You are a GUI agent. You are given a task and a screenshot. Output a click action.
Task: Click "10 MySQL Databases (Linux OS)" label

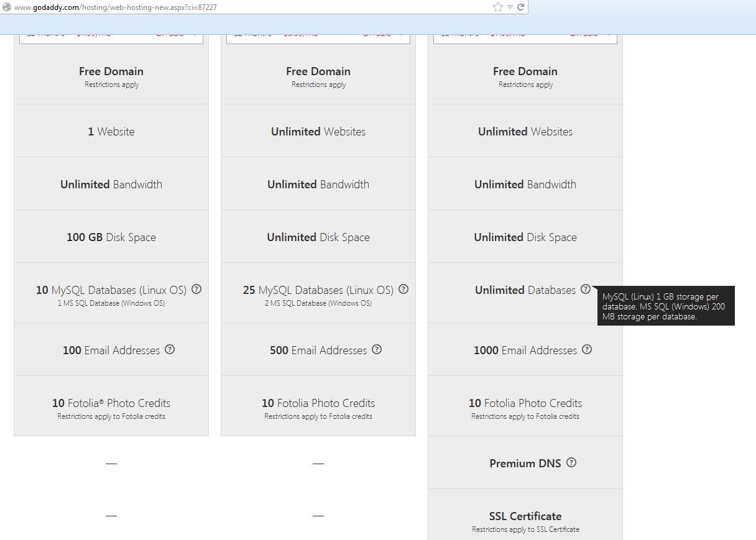tap(111, 290)
